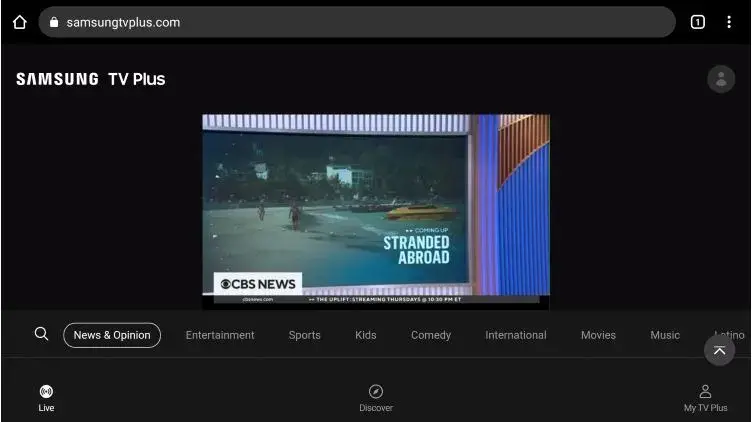Tap the browser home icon
Screen dimensions: 752x422
pos(20,22)
